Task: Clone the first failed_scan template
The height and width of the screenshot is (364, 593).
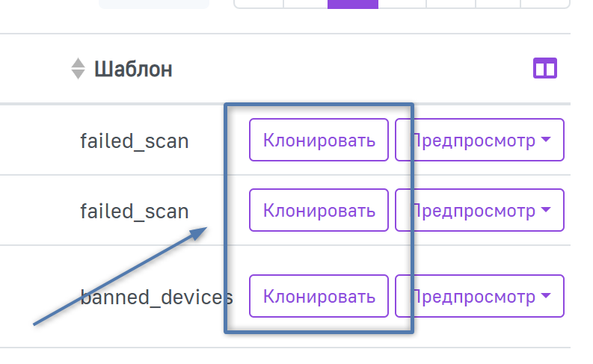Action: pyautogui.click(x=319, y=140)
